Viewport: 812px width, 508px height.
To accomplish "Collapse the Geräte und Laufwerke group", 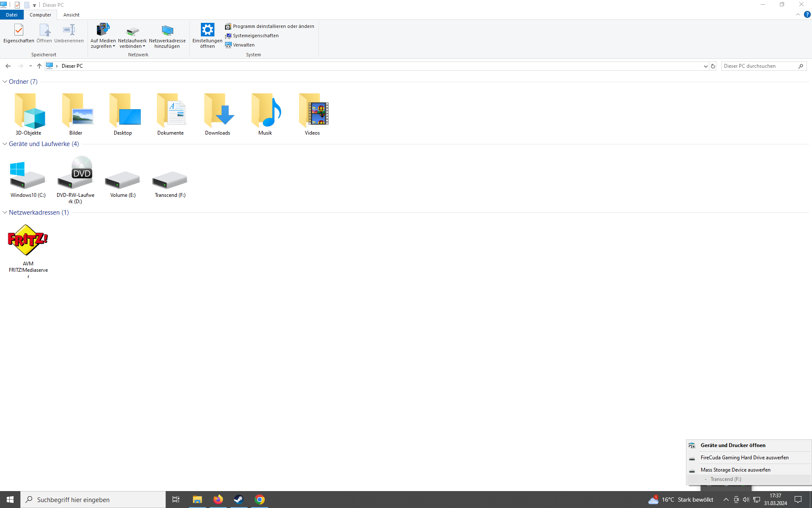I will tap(5, 144).
